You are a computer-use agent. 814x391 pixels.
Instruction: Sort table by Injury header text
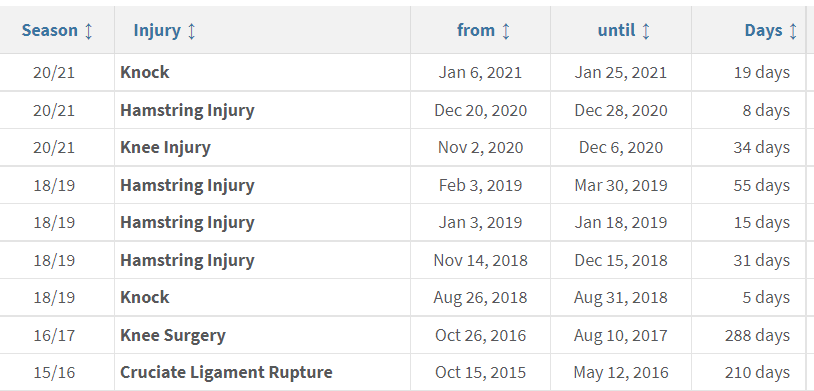pyautogui.click(x=157, y=31)
